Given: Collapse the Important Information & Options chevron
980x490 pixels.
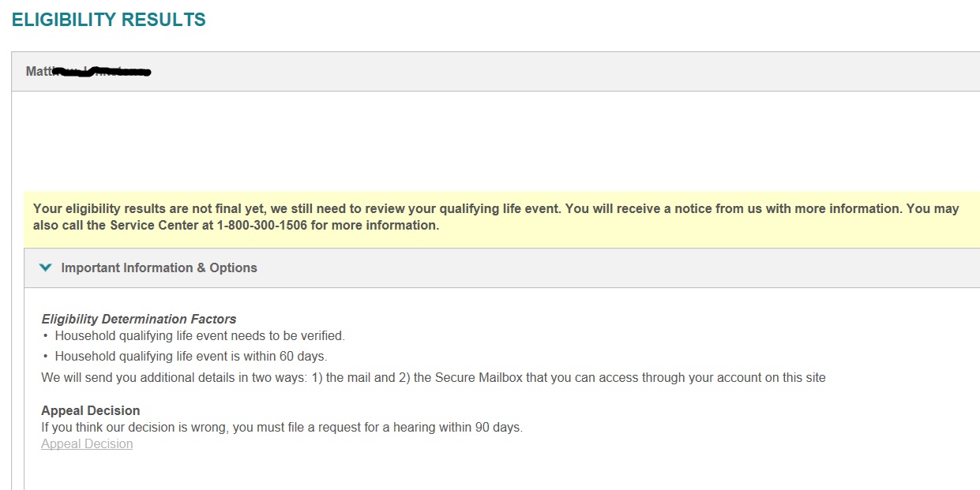Looking at the screenshot, I should [45, 267].
